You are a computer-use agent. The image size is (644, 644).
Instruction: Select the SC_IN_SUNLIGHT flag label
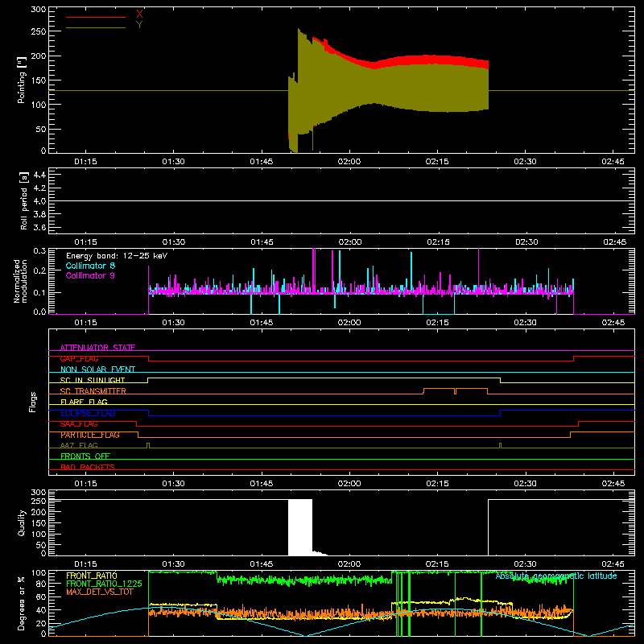point(93,380)
